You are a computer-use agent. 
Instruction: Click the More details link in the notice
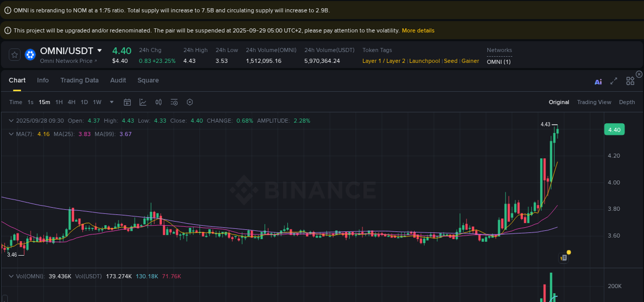418,30
